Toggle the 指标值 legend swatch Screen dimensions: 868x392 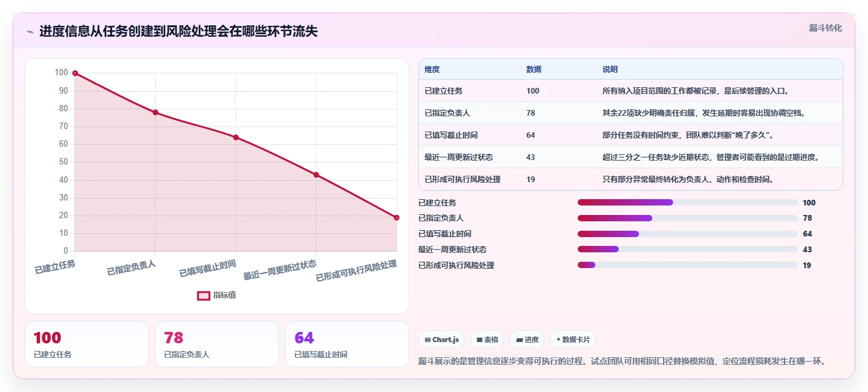204,295
